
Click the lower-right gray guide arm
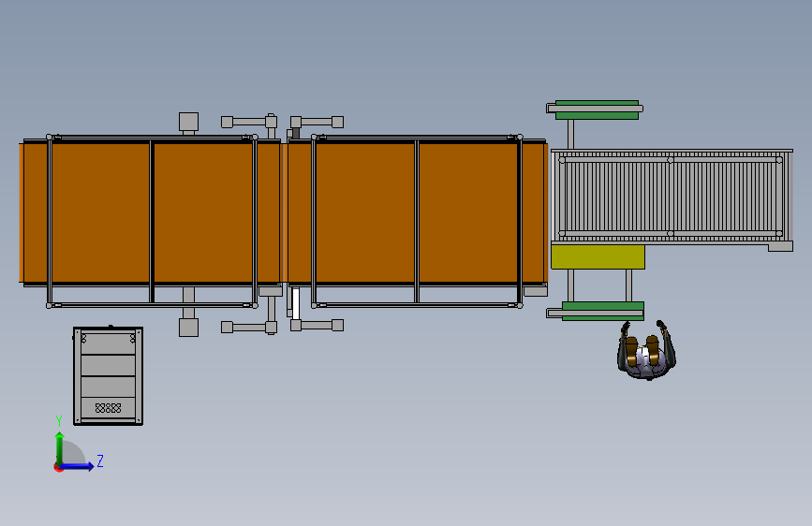[x=317, y=325]
